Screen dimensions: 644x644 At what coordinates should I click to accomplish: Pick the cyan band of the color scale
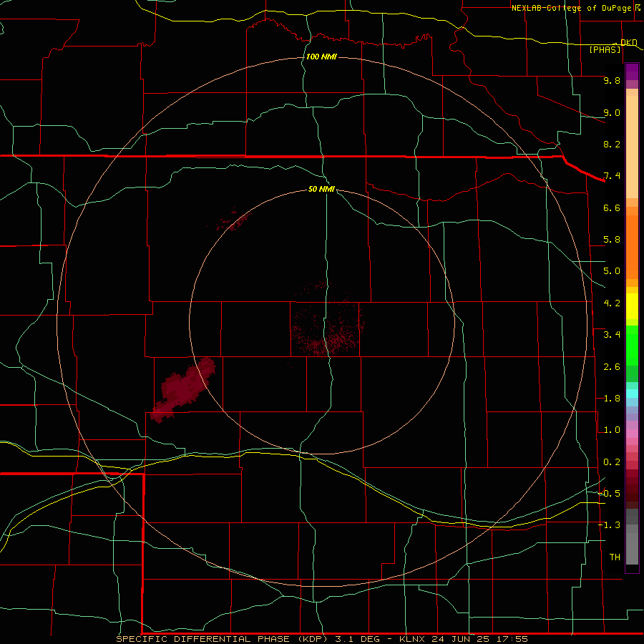[x=632, y=394]
